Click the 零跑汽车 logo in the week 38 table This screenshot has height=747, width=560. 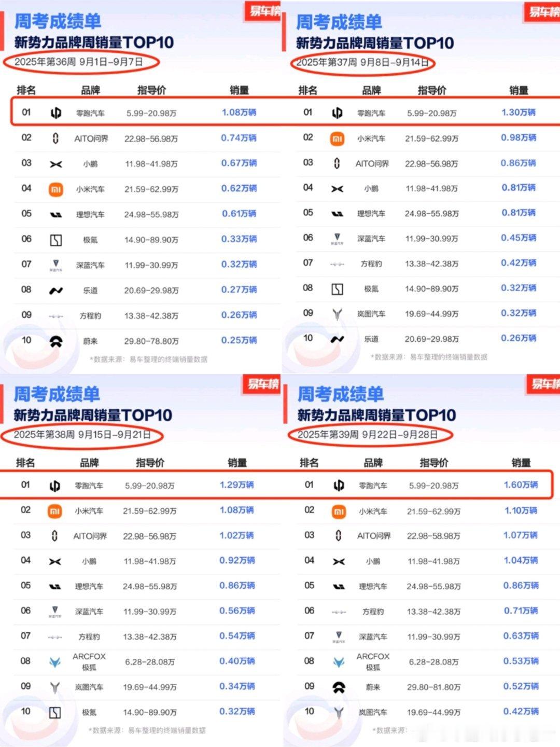(54, 486)
